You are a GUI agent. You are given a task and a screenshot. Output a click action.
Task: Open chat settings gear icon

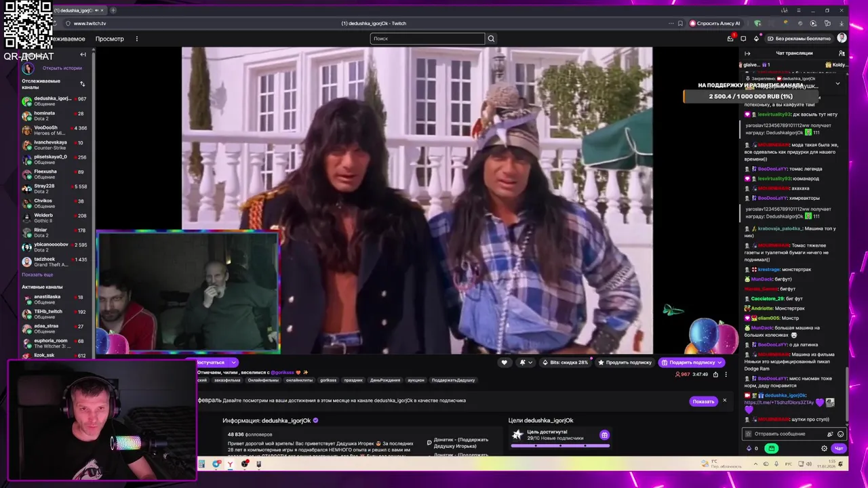point(824,448)
